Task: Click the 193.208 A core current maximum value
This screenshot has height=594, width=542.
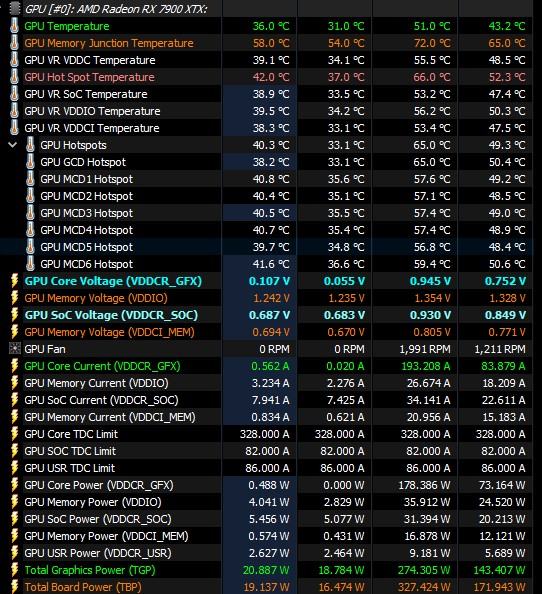Action: point(426,366)
